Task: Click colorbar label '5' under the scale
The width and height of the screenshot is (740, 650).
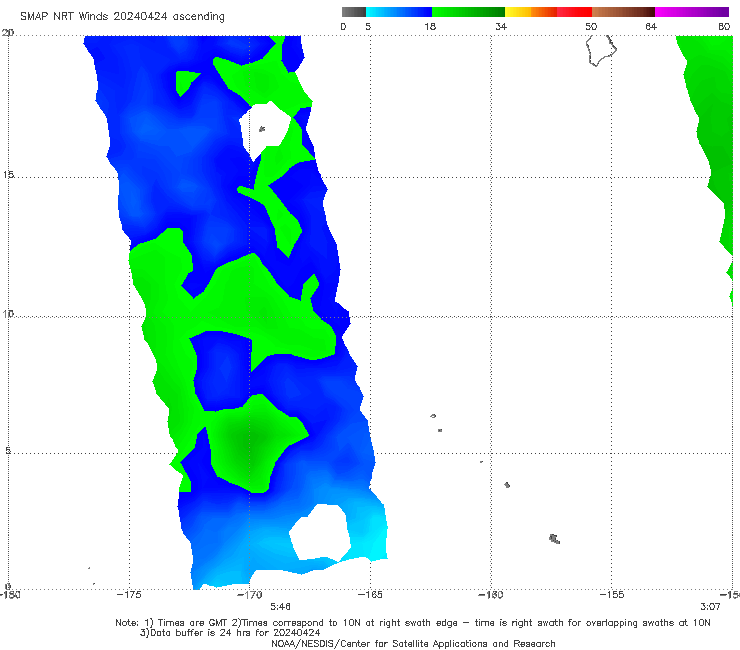Action: (368, 27)
